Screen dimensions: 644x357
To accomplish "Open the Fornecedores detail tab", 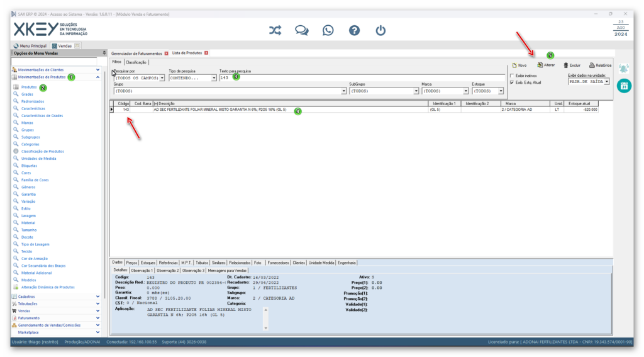I will point(278,263).
